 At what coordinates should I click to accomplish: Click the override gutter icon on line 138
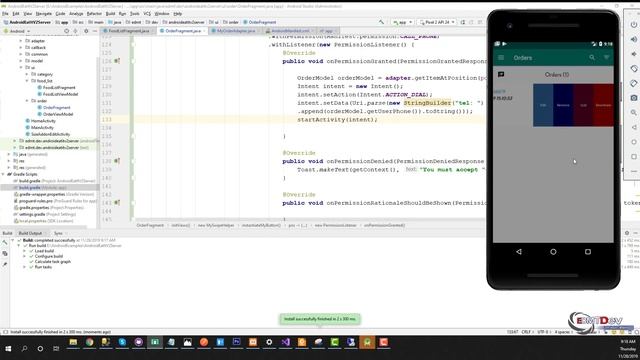click(117, 161)
